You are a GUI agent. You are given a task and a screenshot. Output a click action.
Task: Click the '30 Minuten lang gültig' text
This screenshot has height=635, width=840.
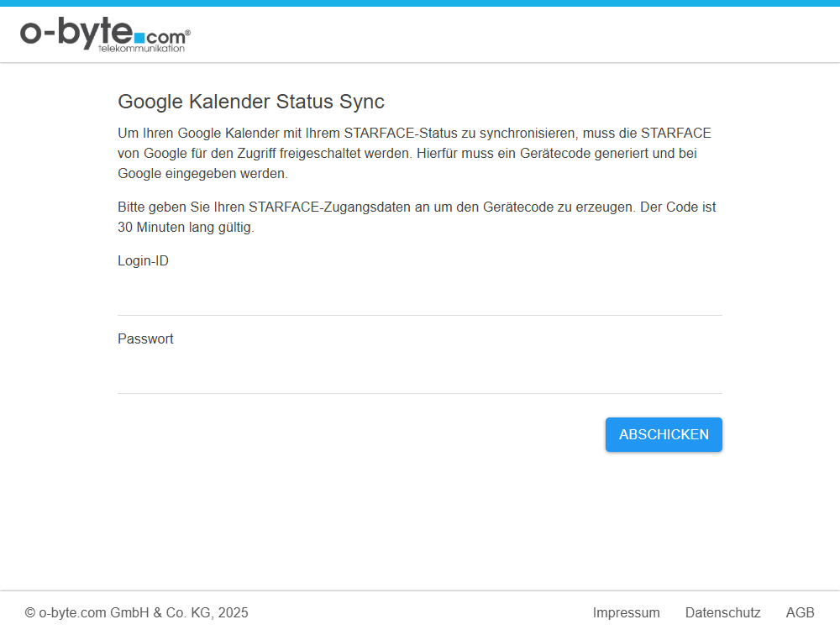pyautogui.click(x=185, y=228)
